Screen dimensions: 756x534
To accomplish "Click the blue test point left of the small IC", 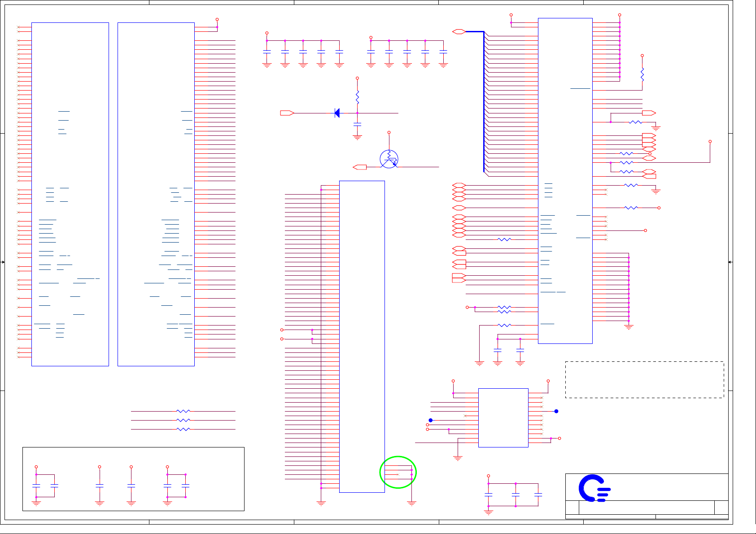I will (x=431, y=420).
